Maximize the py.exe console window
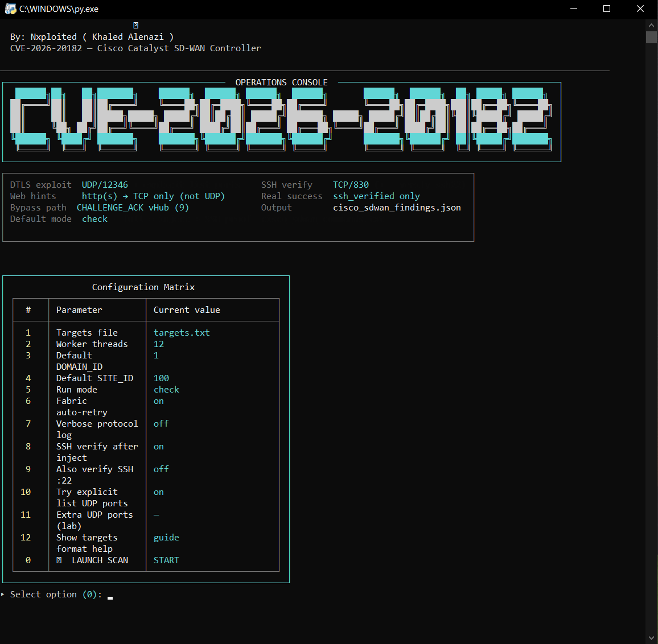Image resolution: width=658 pixels, height=644 pixels. point(606,9)
